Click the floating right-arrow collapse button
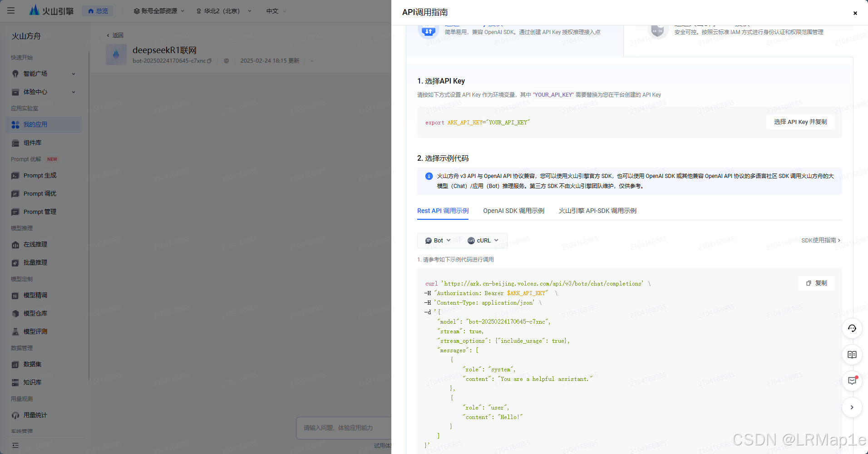This screenshot has width=868, height=454. click(852, 407)
